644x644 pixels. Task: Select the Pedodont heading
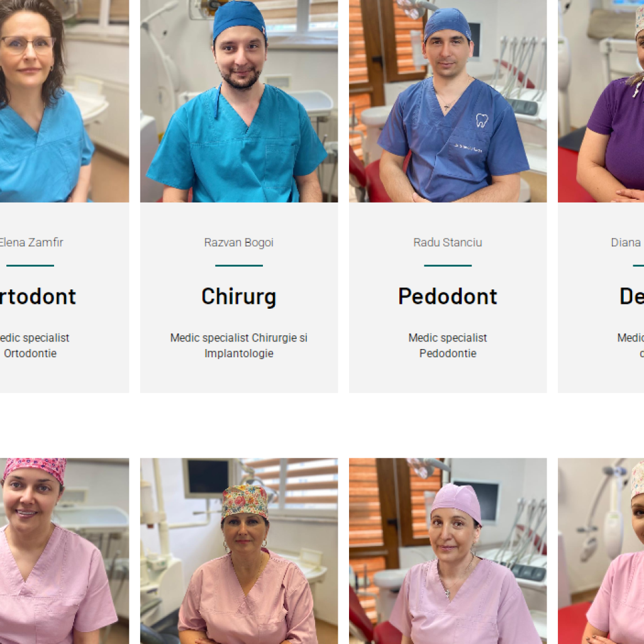coord(448,297)
